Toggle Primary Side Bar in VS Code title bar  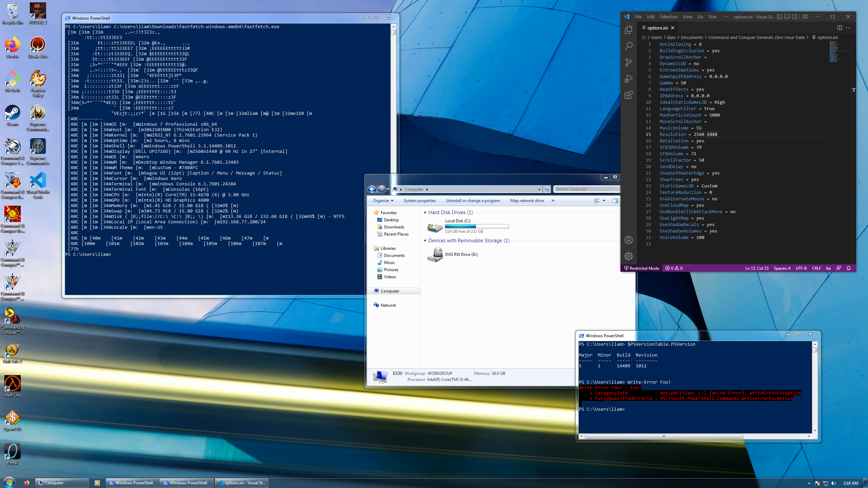(780, 17)
